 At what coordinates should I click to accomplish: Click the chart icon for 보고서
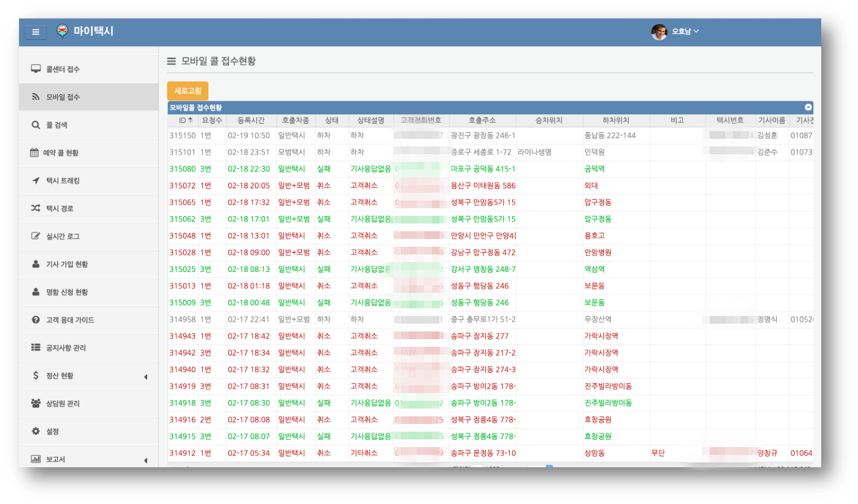pos(36,459)
